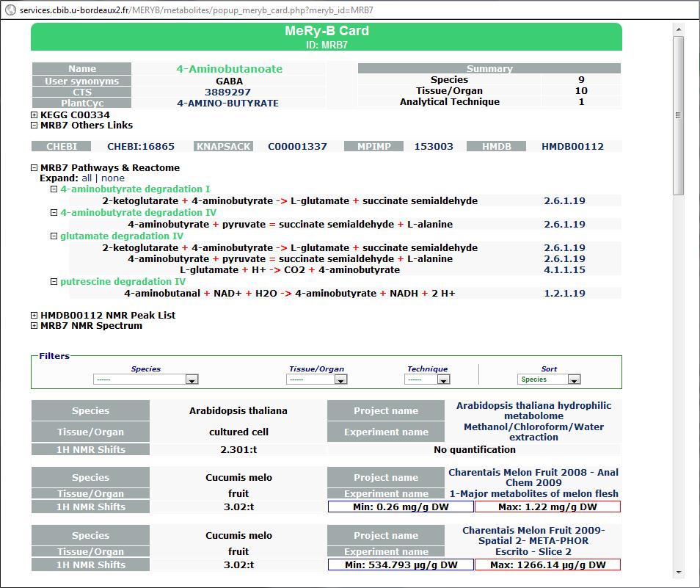Click the 'User synonyms' field label
The width and height of the screenshot is (700, 588).
tap(81, 81)
